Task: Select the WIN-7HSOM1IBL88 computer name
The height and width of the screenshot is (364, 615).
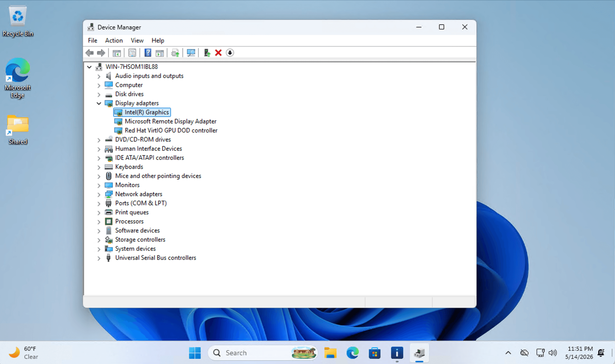Action: (x=132, y=67)
